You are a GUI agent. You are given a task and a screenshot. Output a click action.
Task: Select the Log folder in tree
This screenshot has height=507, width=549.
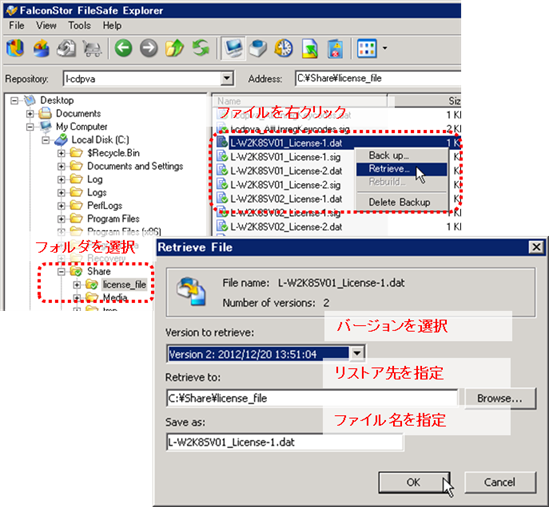tap(95, 179)
